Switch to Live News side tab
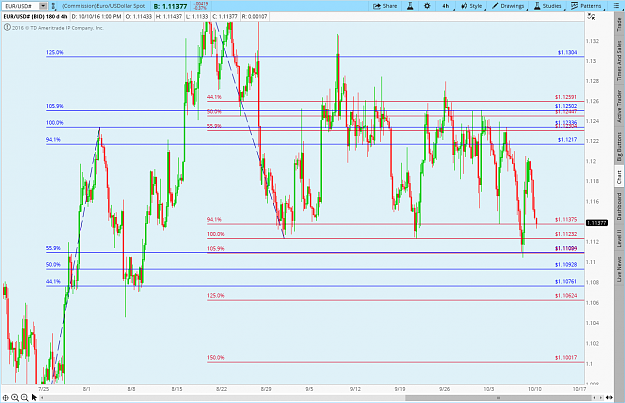 point(619,269)
